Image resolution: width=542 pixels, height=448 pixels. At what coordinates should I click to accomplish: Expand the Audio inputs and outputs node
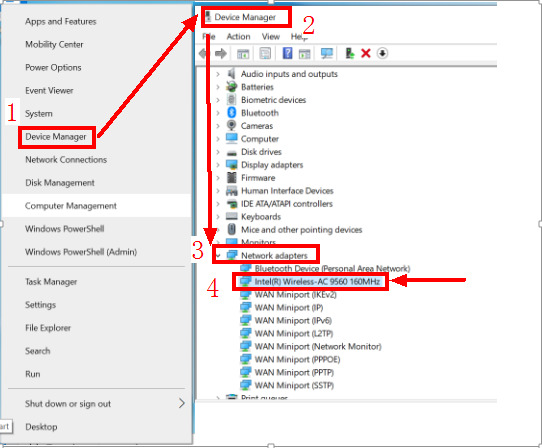click(x=217, y=74)
